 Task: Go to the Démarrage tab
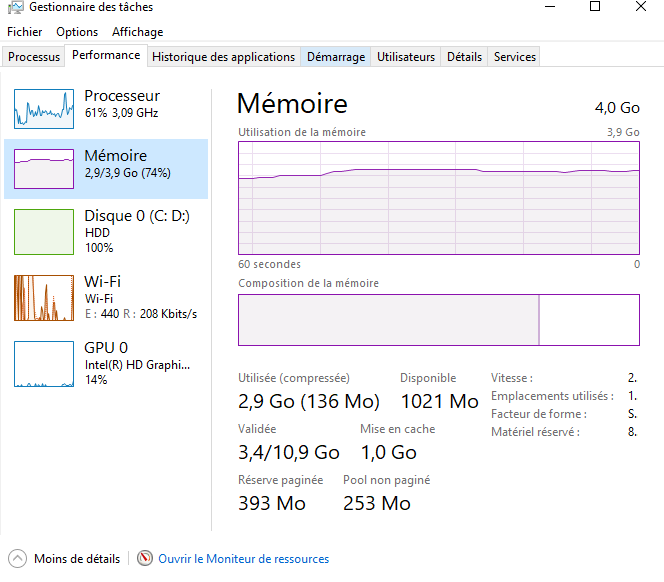pos(336,57)
